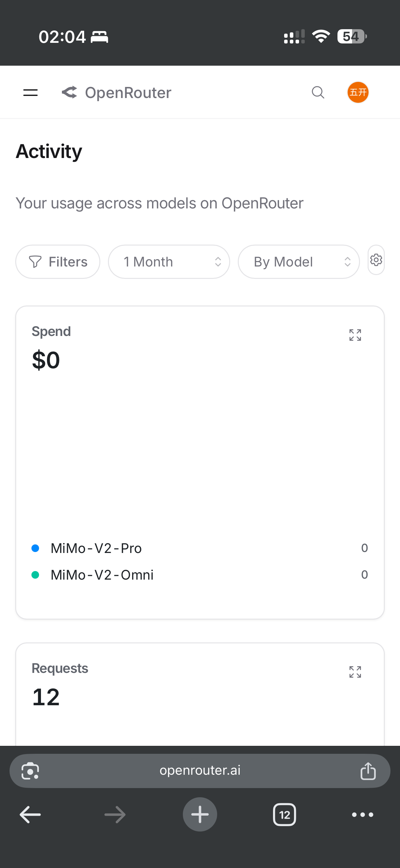Screen dimensions: 400x868
Task: Open the 1 Month period dropdown
Action: point(169,262)
